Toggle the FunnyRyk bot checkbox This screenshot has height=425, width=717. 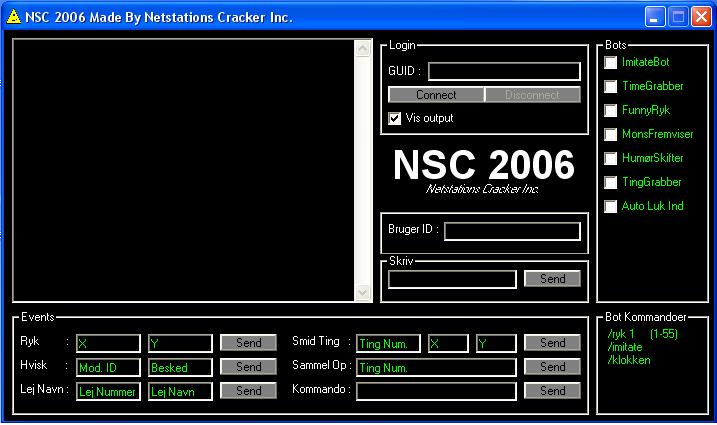coord(610,111)
